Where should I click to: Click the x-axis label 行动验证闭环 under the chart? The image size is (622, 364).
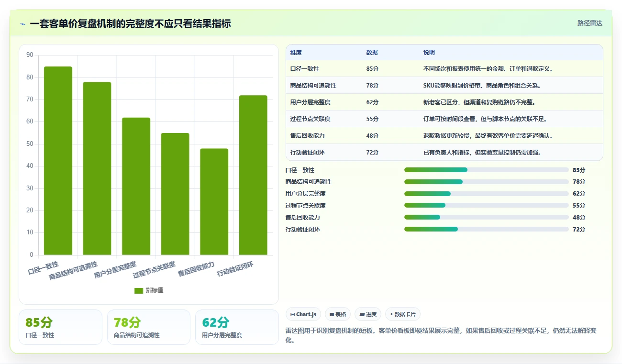click(x=235, y=269)
